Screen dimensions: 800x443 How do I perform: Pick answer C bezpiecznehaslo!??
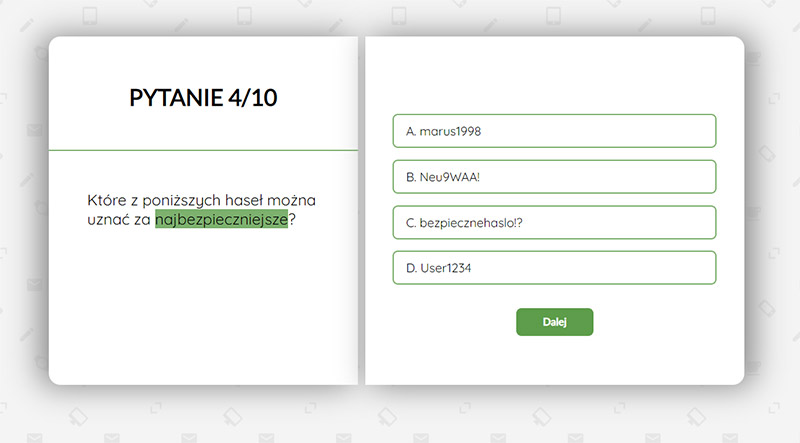pos(554,222)
